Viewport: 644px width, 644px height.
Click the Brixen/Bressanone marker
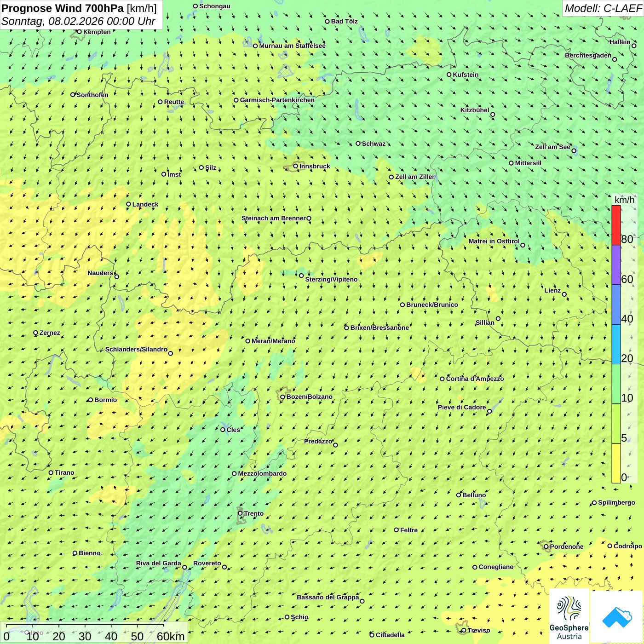tap(346, 328)
